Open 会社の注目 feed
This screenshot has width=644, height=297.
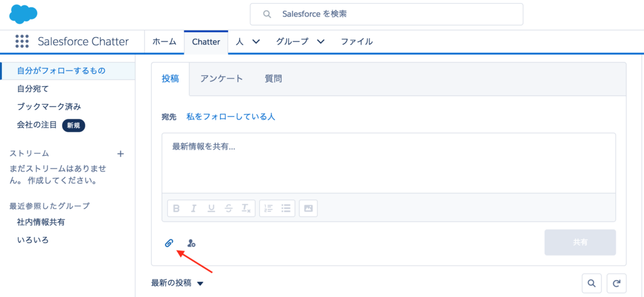coord(37,125)
